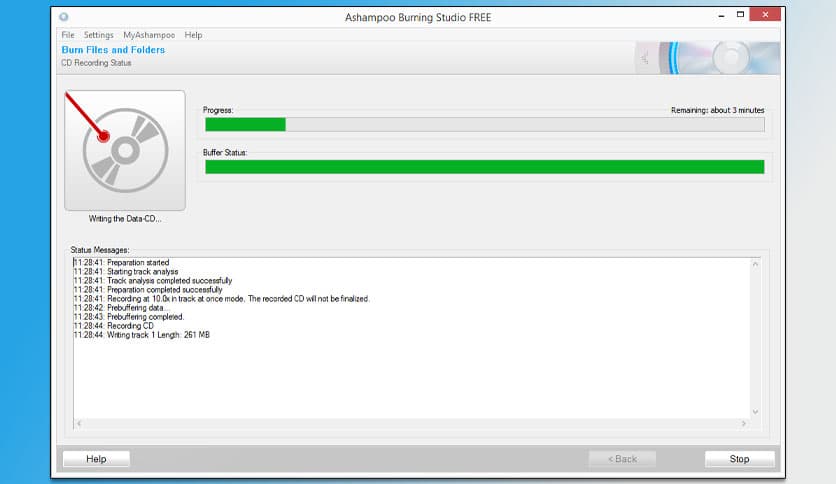The width and height of the screenshot is (836, 484).
Task: Open the Help menu in menu bar
Action: 193,35
